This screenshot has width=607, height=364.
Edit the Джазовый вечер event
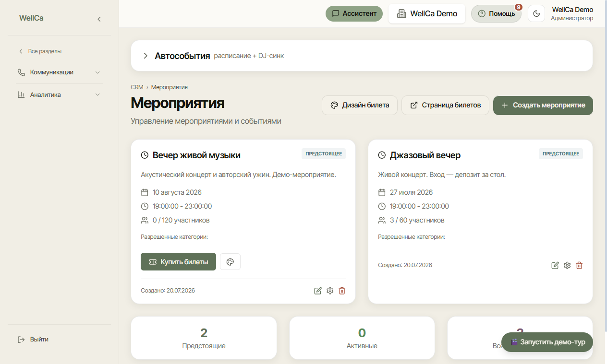tap(555, 265)
